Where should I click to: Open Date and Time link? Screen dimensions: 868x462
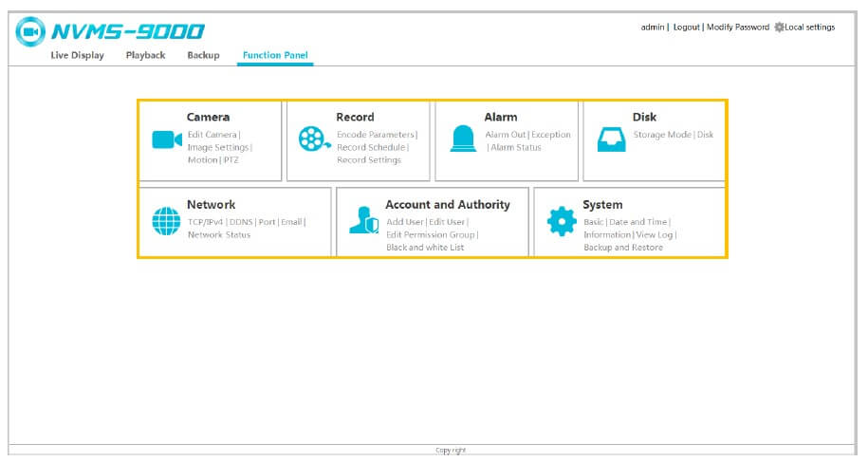[638, 222]
